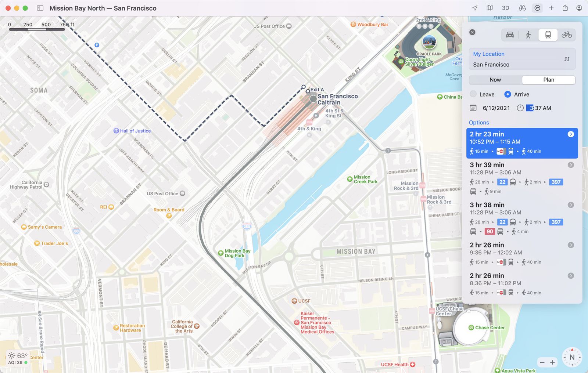Switch to the Now tab
588x373 pixels.
tap(495, 80)
